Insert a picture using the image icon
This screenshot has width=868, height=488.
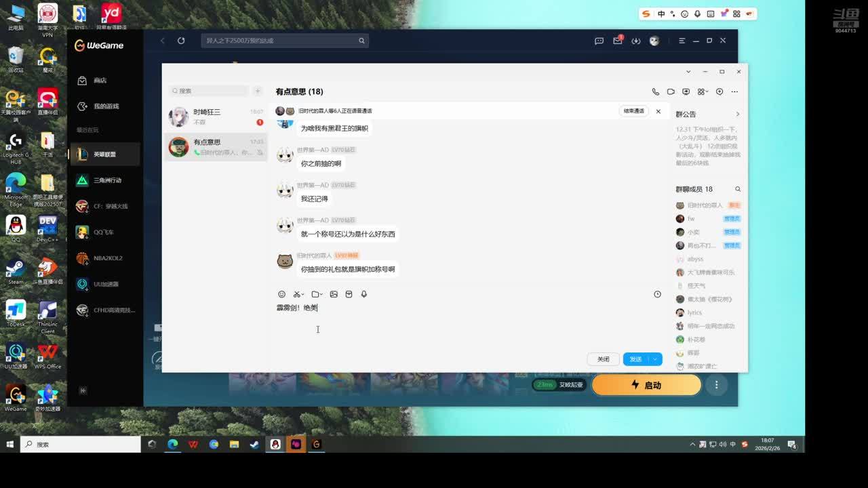(334, 294)
